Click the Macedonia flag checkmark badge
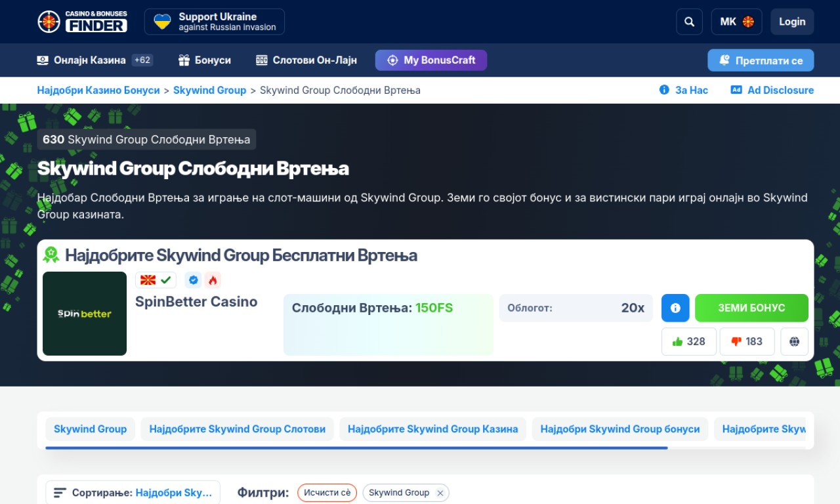This screenshot has height=504, width=840. click(156, 280)
